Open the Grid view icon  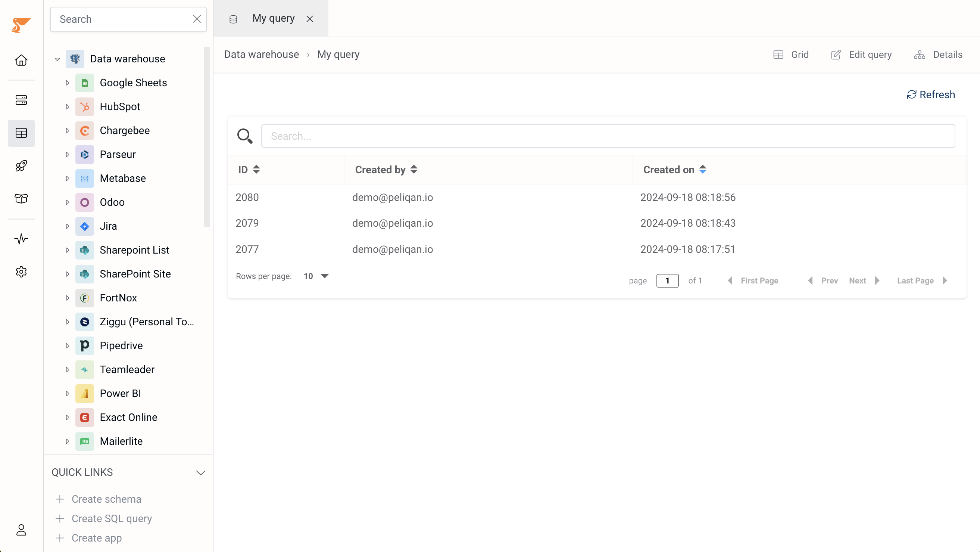click(779, 54)
